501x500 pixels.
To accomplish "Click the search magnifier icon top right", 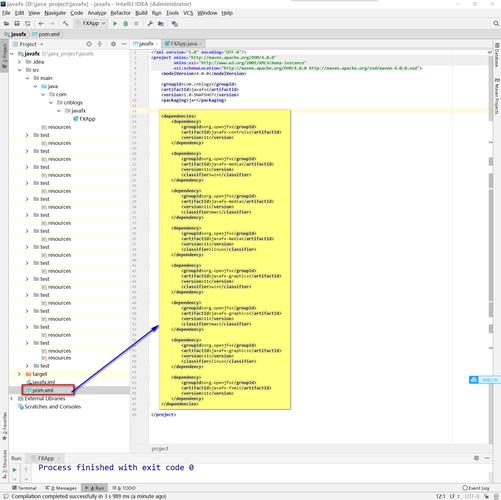I will (x=496, y=23).
